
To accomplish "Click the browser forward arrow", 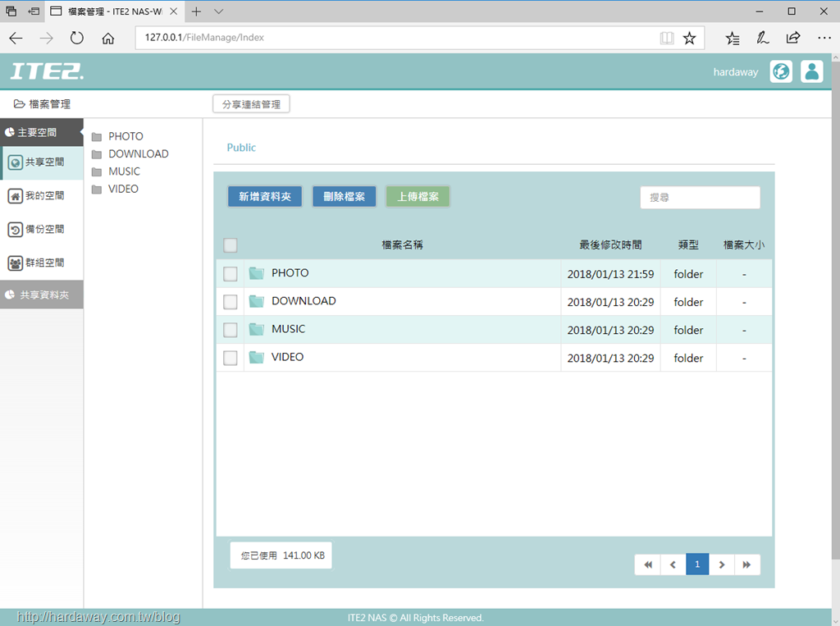I will point(47,38).
